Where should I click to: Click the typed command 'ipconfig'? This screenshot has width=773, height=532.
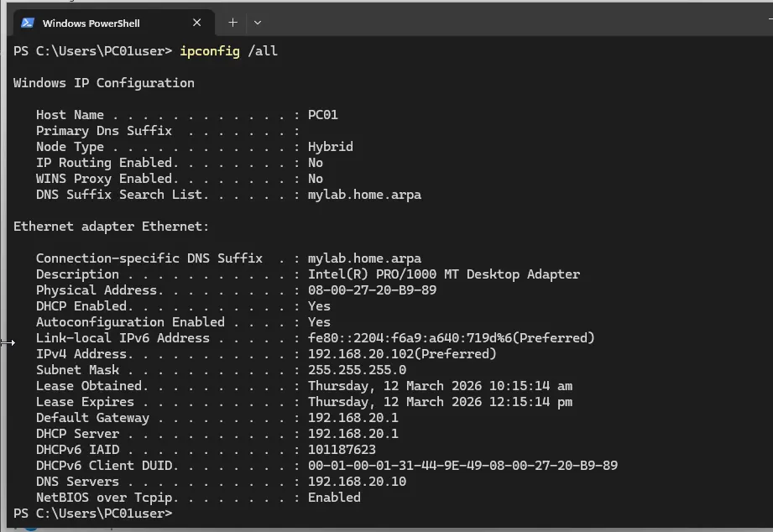(x=210, y=51)
